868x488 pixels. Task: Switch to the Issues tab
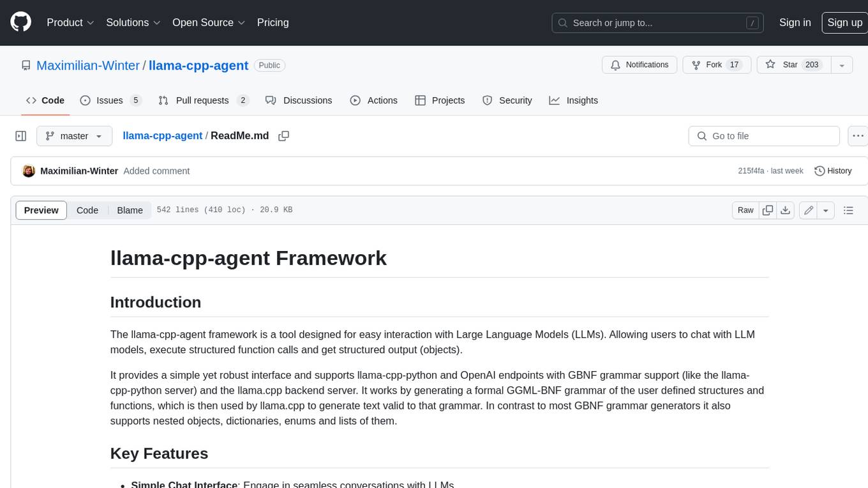110,100
